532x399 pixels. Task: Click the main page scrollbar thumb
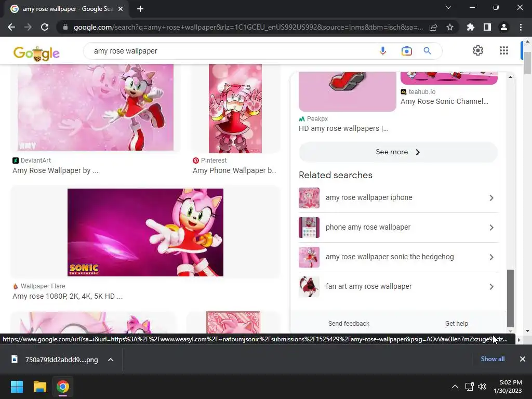click(527, 63)
